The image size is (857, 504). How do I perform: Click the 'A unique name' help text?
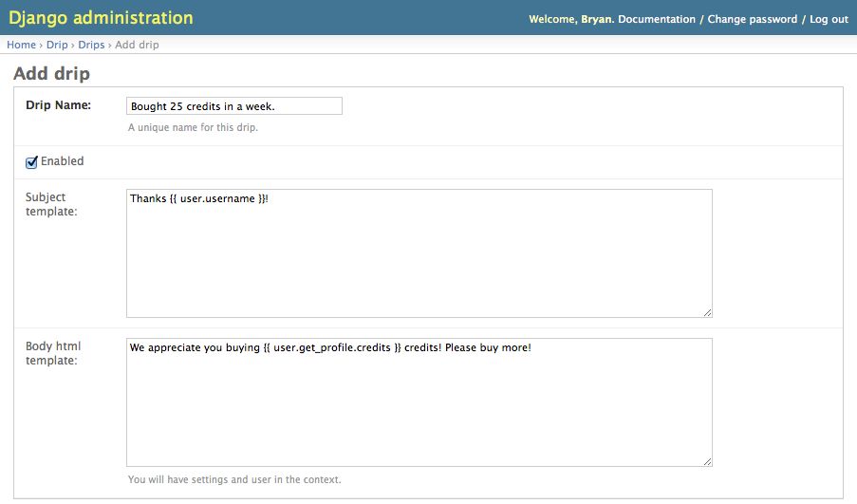(193, 127)
